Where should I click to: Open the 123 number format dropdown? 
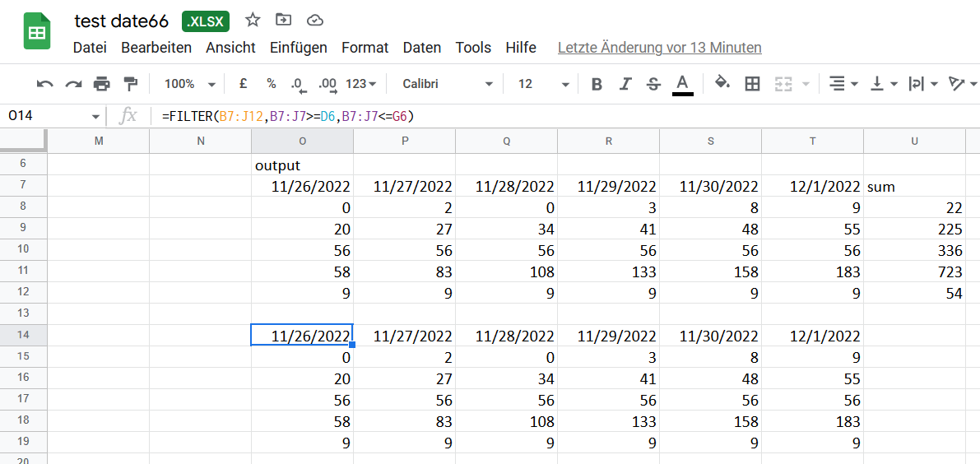click(361, 84)
